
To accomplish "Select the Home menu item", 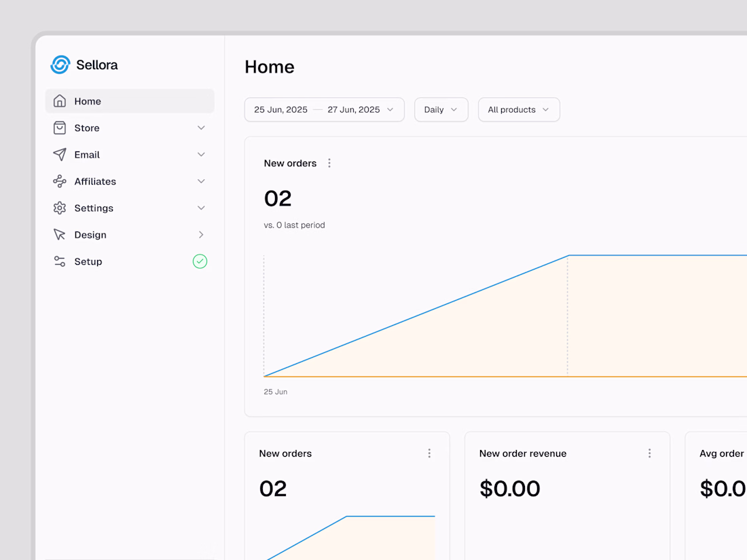I will click(x=130, y=101).
